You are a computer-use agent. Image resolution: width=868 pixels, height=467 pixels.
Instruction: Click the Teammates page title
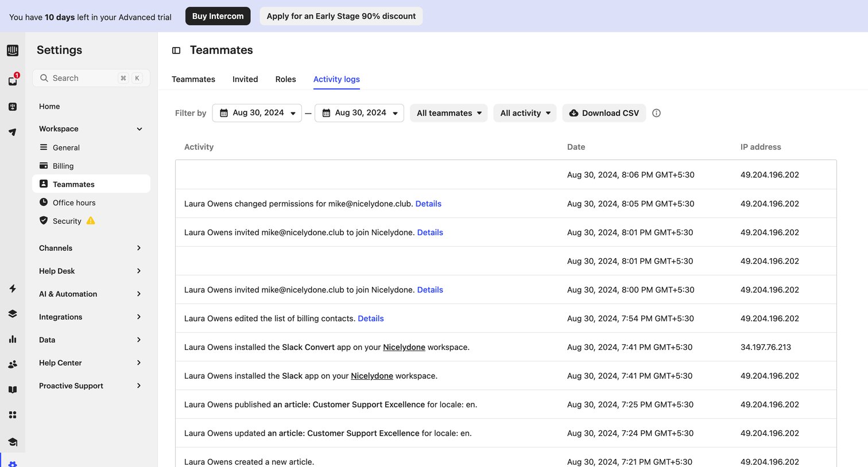pos(222,50)
